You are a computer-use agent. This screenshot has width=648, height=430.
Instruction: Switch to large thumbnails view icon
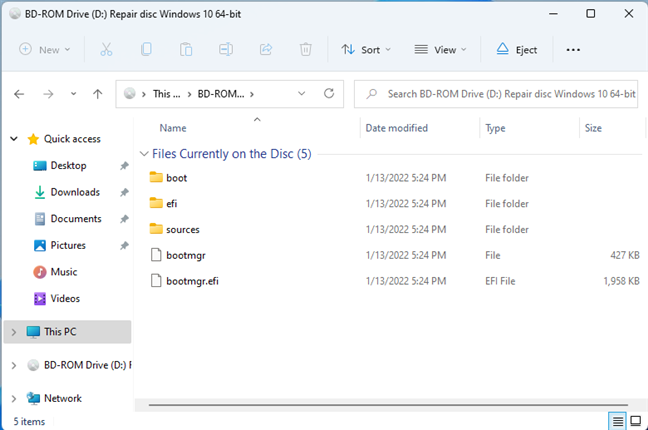[x=635, y=421]
